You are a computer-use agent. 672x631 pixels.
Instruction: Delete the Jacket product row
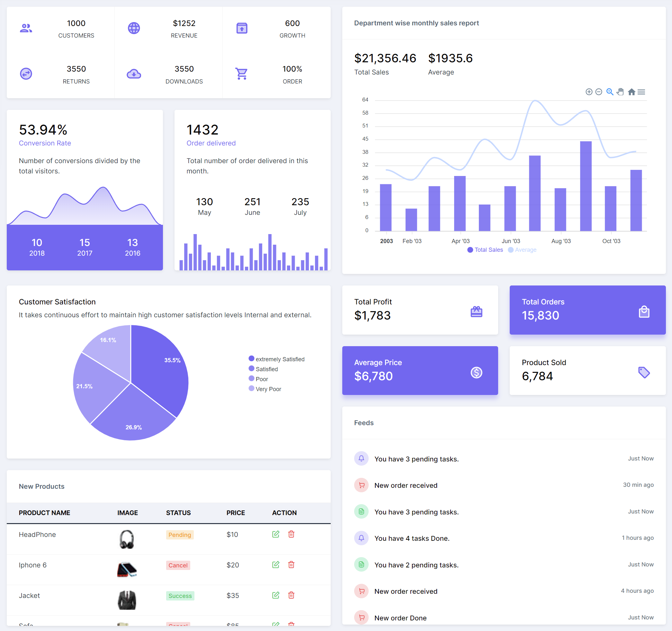[x=291, y=595]
